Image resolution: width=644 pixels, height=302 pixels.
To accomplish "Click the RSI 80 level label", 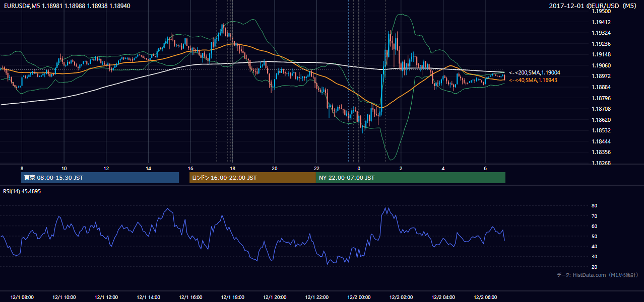I will coord(594,206).
